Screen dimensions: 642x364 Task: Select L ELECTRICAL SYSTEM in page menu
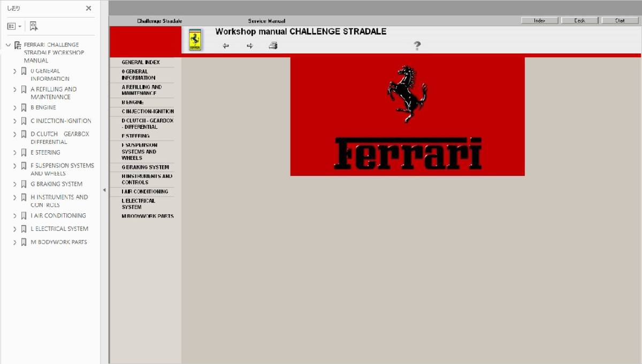[x=138, y=204]
